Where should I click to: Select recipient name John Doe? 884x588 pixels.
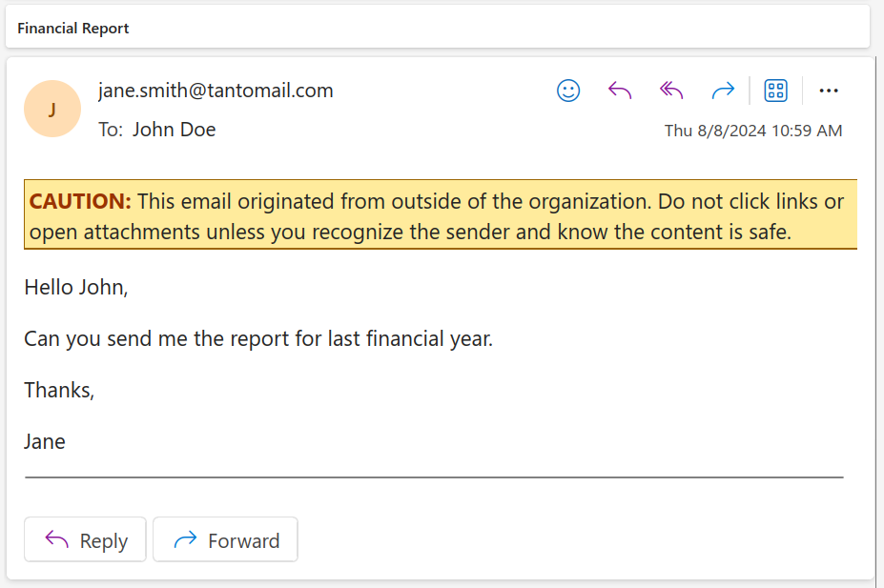[174, 130]
